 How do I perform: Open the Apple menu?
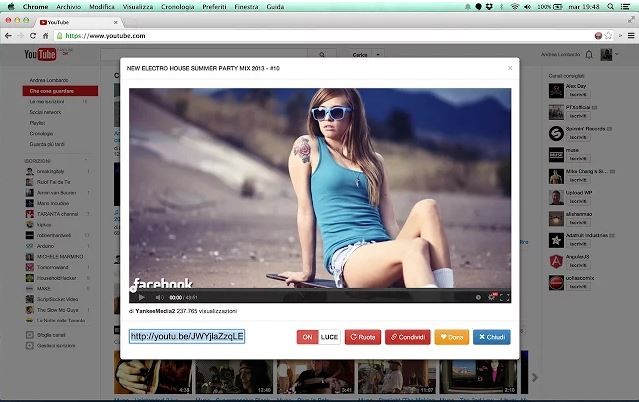pyautogui.click(x=11, y=7)
